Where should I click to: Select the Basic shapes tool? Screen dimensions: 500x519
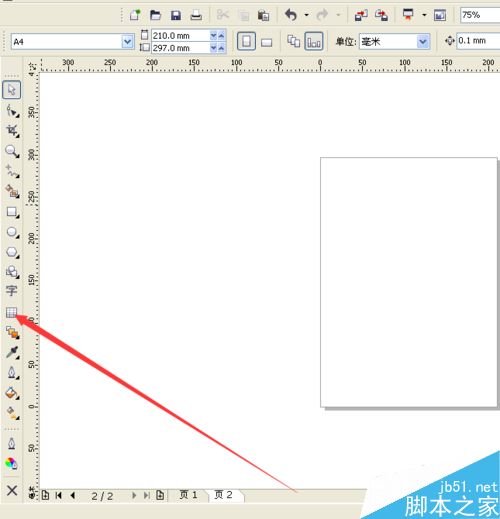[12, 272]
